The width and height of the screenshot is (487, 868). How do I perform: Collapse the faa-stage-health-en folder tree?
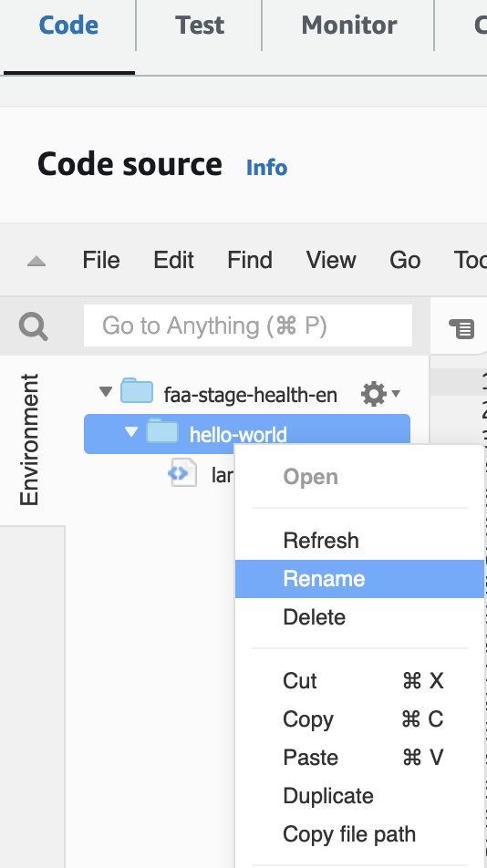pos(106,392)
